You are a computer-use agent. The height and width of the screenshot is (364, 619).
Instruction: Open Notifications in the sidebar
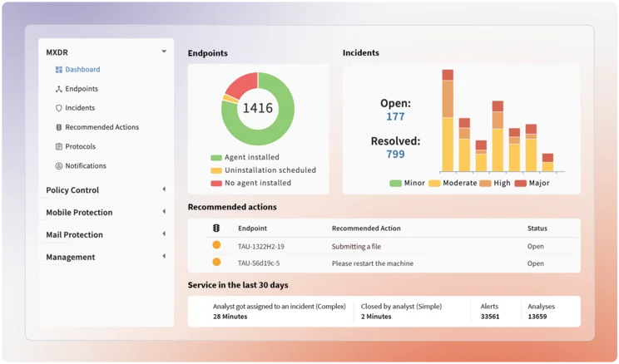[x=86, y=165]
